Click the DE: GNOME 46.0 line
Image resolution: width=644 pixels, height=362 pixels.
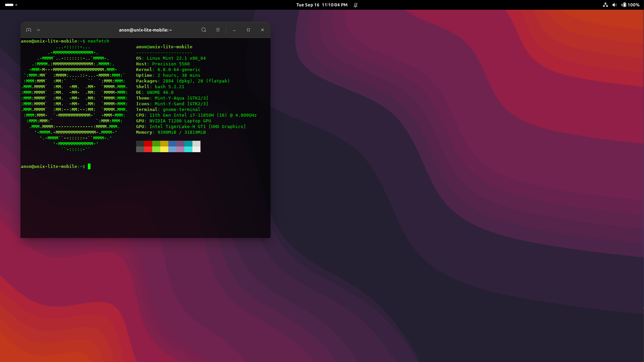[155, 92]
